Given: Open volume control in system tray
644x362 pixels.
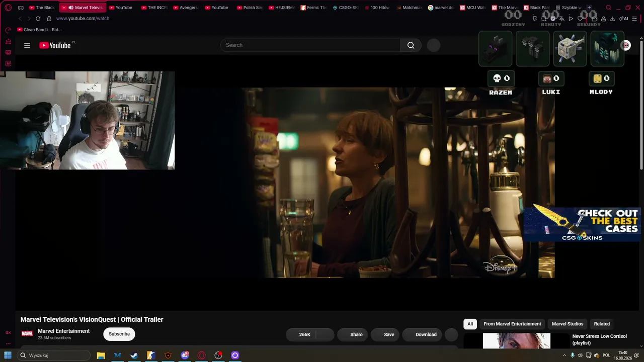Looking at the screenshot, I should tap(580, 355).
